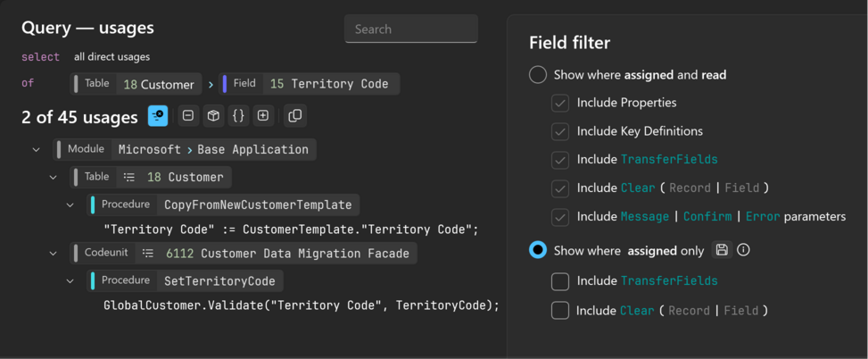Collapse the Module Microsoft Base Application node
The width and height of the screenshot is (868, 359).
coord(37,150)
